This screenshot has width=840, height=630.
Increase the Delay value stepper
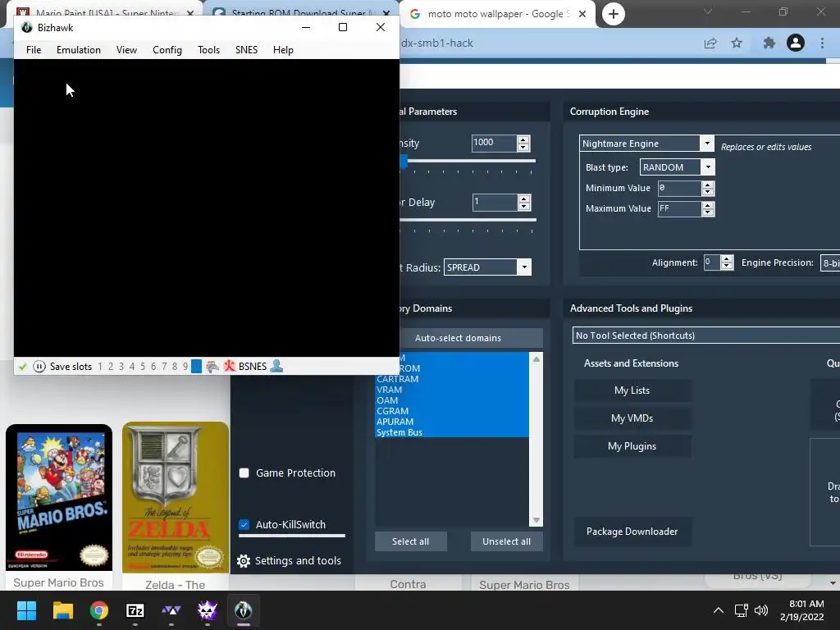pos(524,199)
